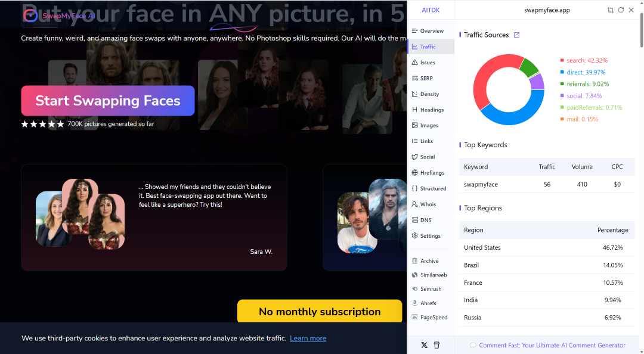
Task: Close the AITDK panel with the X icon
Action: 631,10
